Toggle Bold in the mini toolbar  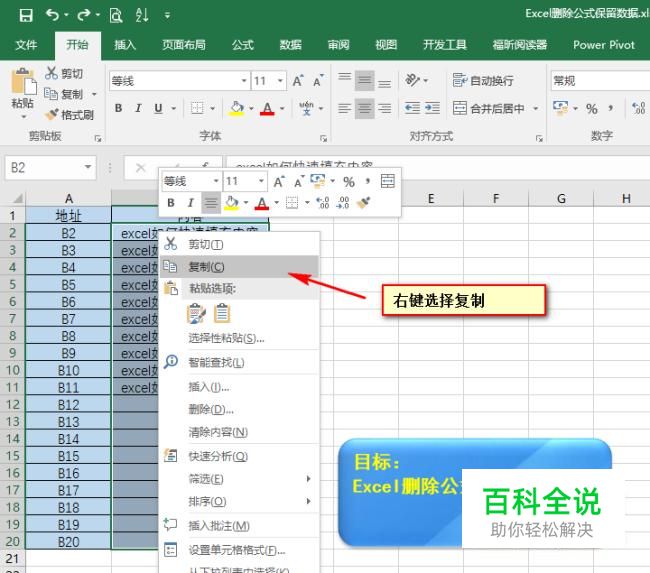click(171, 203)
